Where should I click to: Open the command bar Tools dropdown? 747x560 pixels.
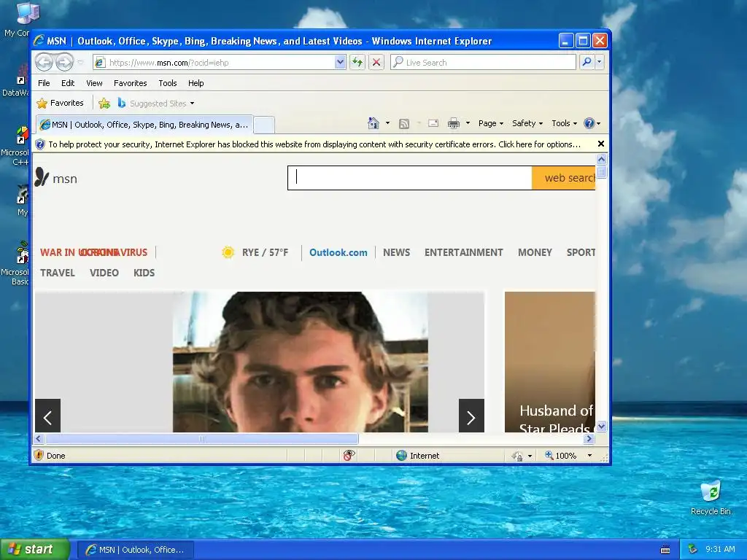click(x=564, y=123)
